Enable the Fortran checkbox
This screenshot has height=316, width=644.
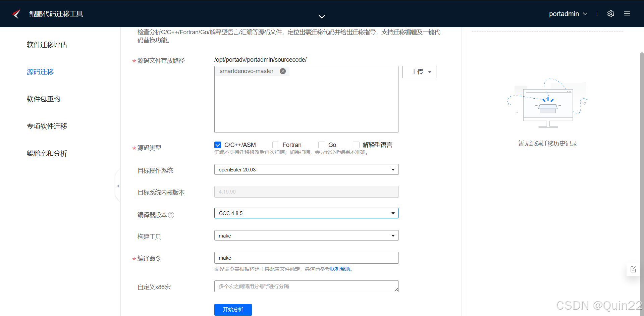(x=276, y=145)
